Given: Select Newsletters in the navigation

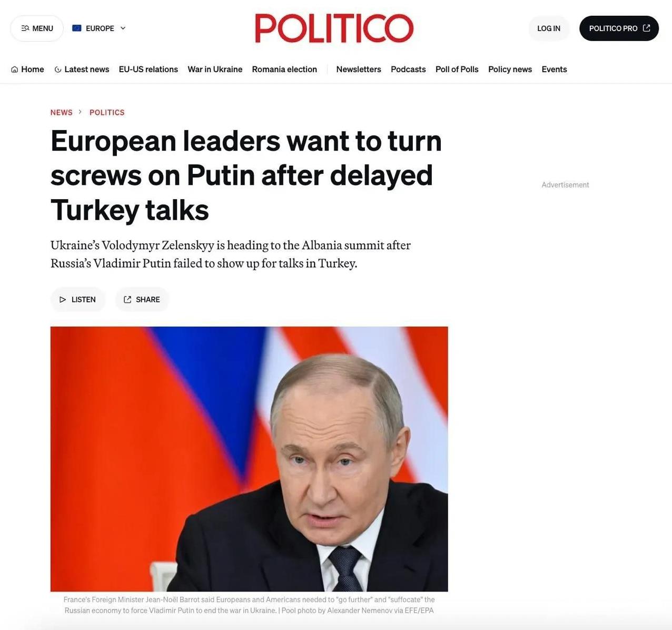Looking at the screenshot, I should (359, 70).
